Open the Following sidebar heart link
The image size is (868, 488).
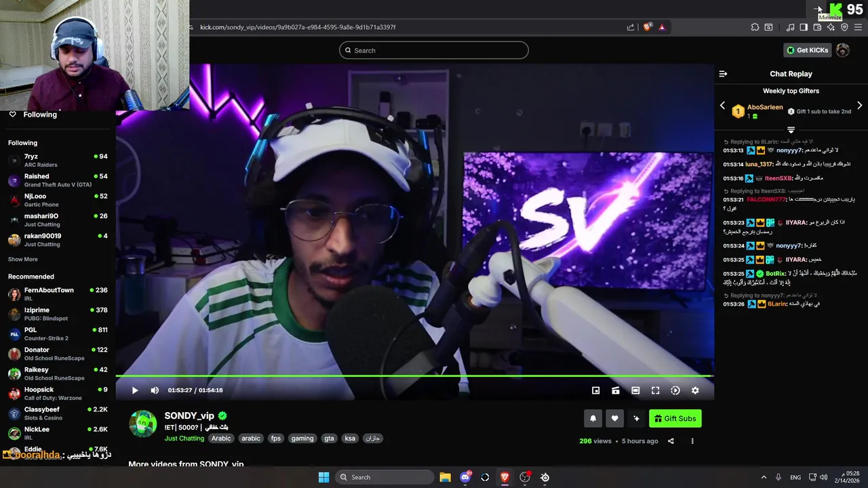coord(33,115)
